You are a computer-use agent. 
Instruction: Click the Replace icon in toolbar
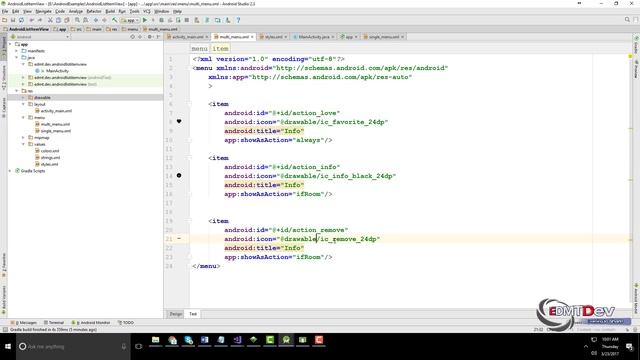85,20
